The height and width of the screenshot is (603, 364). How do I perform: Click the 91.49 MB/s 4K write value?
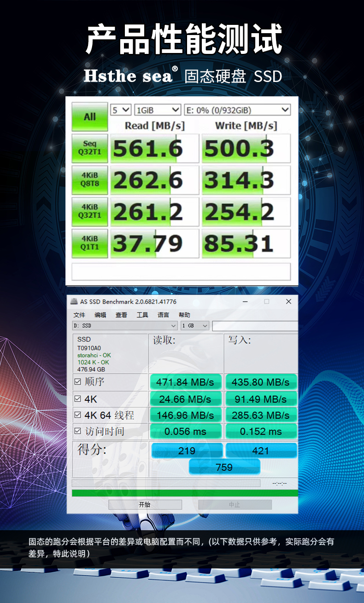tap(261, 398)
